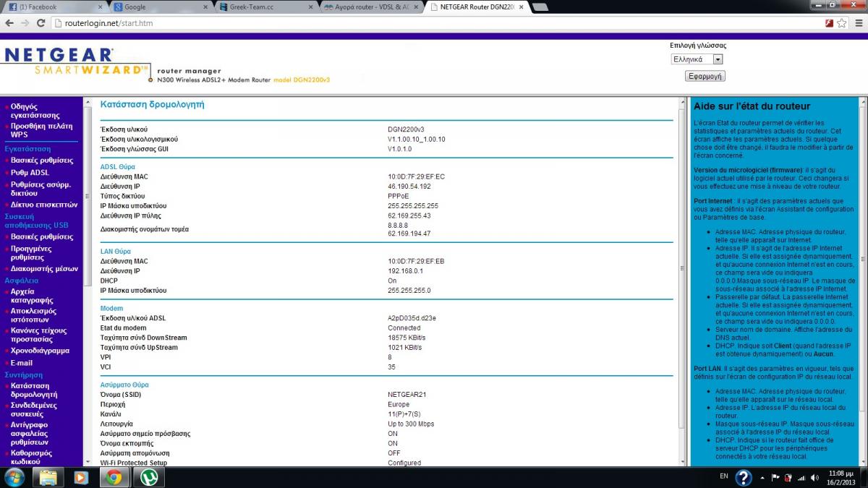Open Δίκτυο επισκεπτών guest network

click(44, 205)
